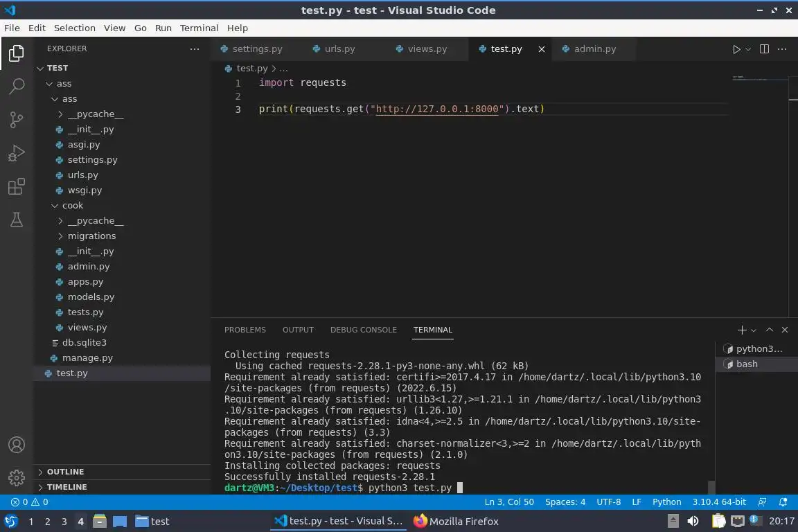Click the feedback icon in status bar

click(x=762, y=502)
